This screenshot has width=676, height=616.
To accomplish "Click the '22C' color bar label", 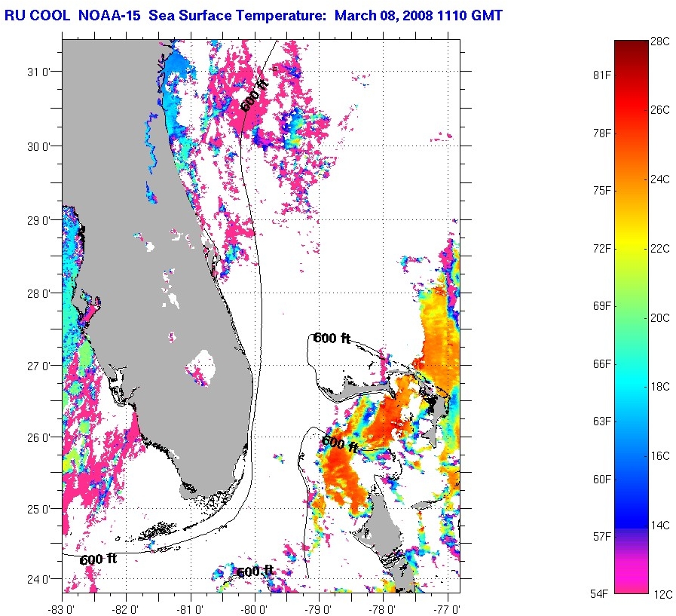I will [660, 249].
